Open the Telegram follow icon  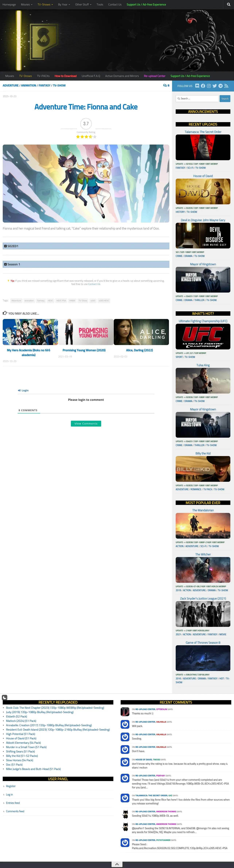[220, 86]
